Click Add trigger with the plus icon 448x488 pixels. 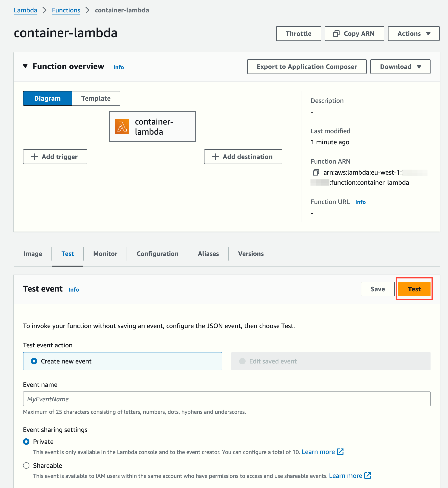[55, 157]
